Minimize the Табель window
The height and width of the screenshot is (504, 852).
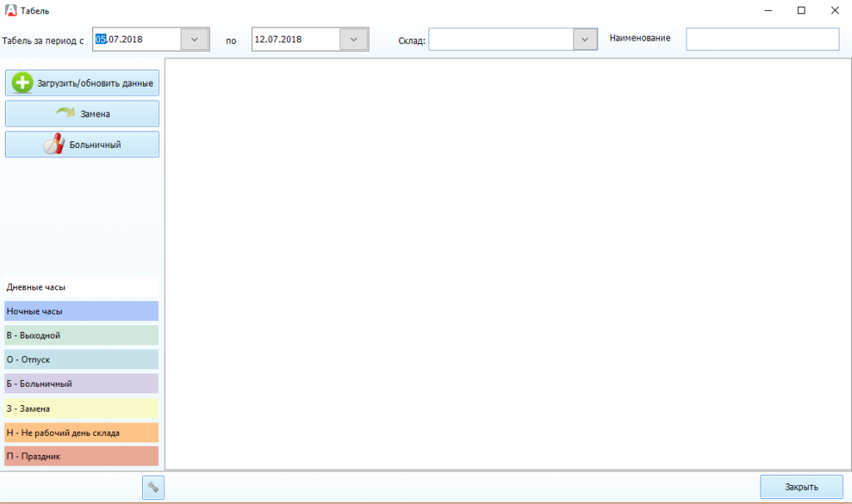[x=768, y=10]
